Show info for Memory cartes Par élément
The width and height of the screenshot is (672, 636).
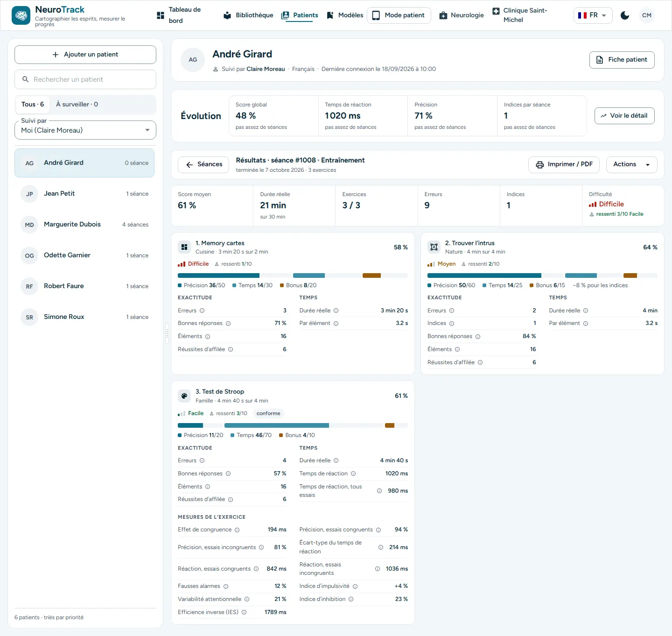coord(336,324)
